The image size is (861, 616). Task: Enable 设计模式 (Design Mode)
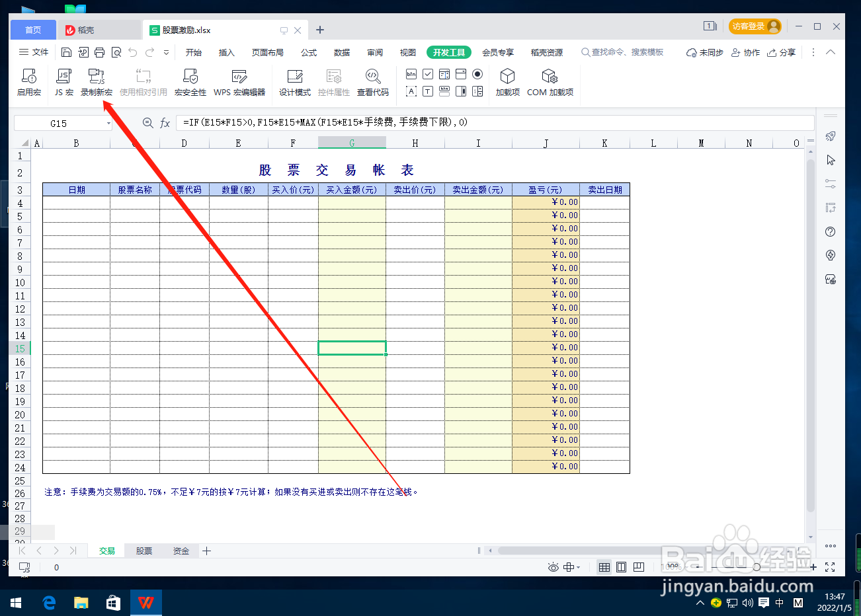(294, 82)
